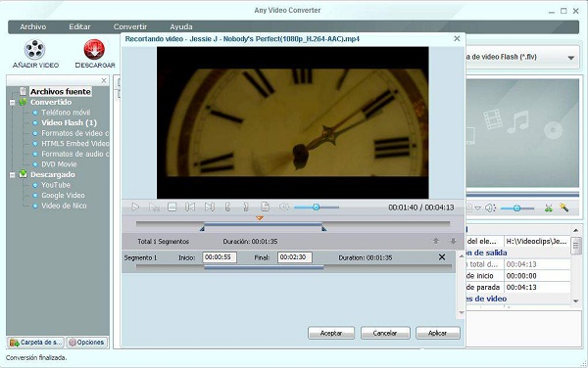Select Archivos fuente in the tree
The image size is (588, 368).
[61, 92]
